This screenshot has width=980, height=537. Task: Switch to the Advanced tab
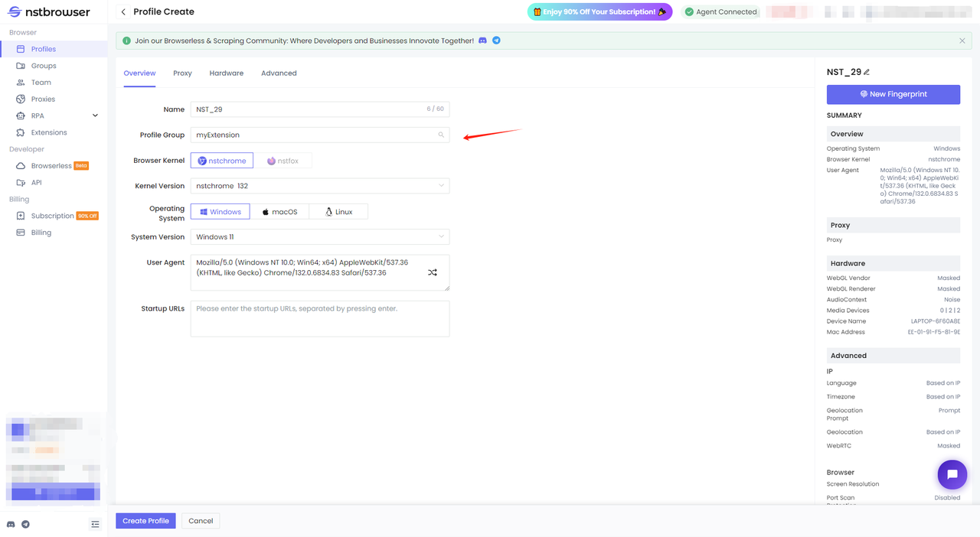point(279,73)
